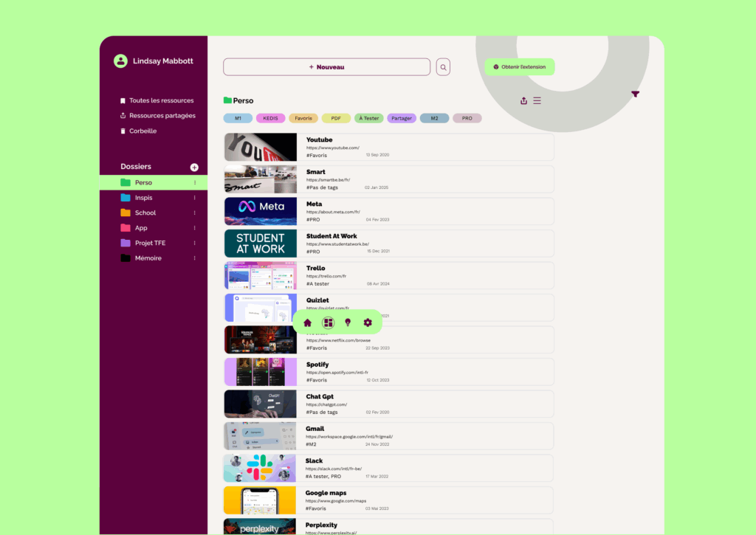Open options menu for Inspis folder

[195, 198]
